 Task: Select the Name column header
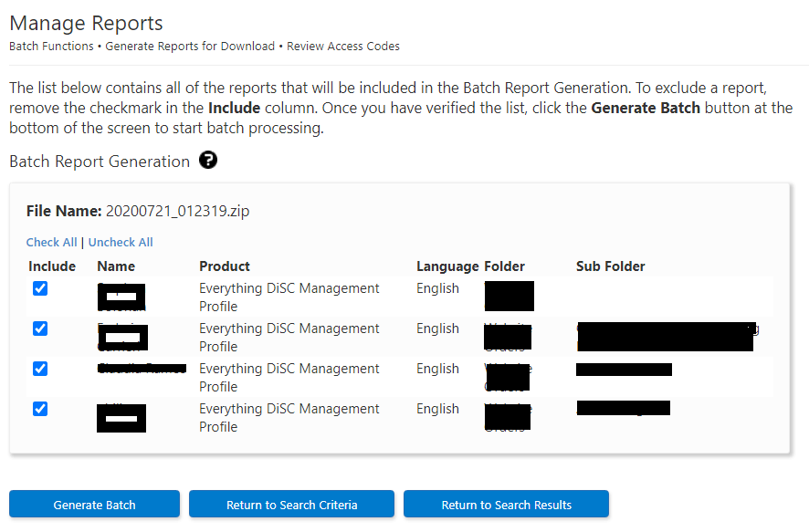[116, 266]
